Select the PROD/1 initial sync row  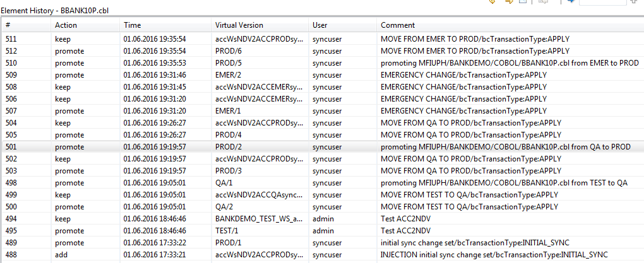pyautogui.click(x=323, y=242)
